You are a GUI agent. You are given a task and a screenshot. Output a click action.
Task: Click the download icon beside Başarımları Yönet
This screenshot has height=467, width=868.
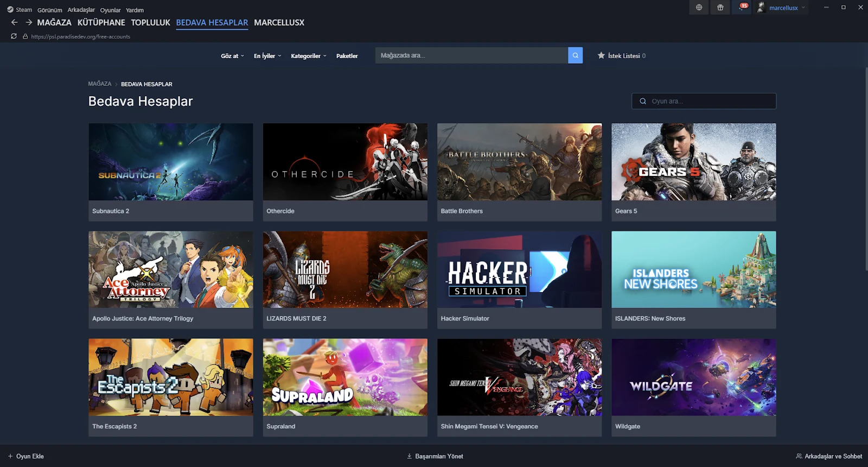tap(410, 456)
